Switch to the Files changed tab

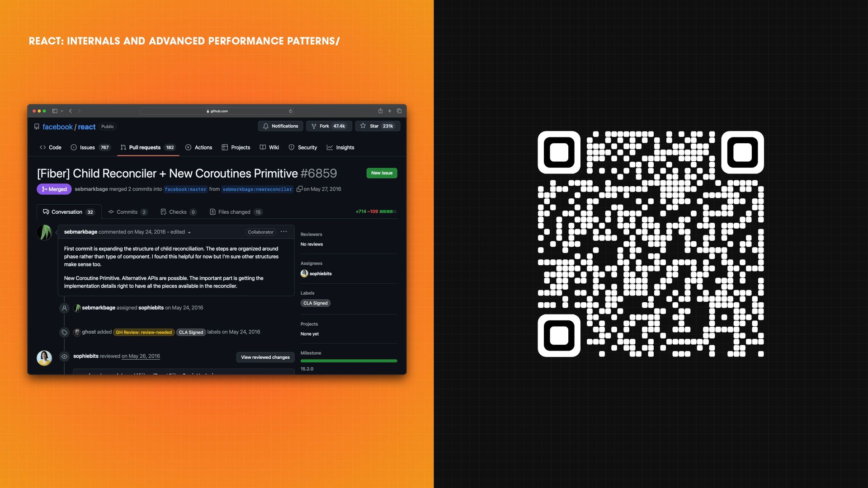click(234, 212)
